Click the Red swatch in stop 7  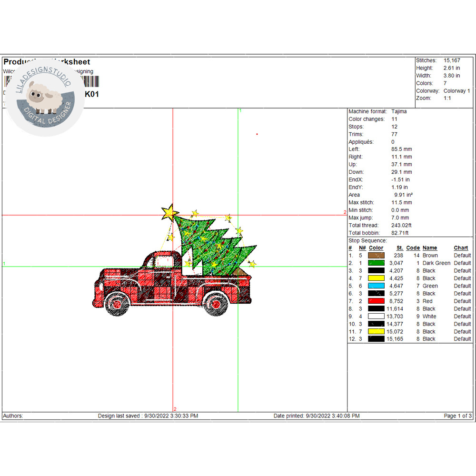tap(376, 301)
